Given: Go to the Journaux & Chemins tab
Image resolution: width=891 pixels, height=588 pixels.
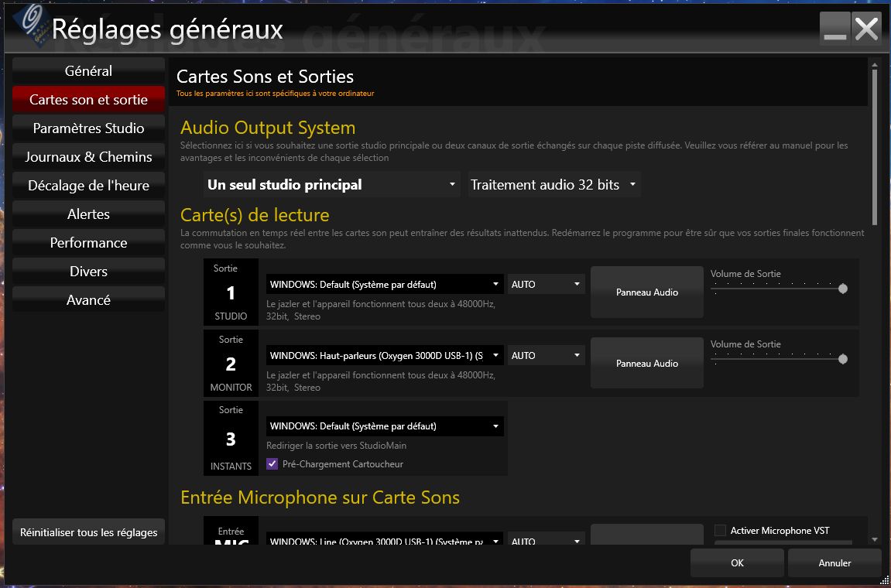Looking at the screenshot, I should (88, 157).
